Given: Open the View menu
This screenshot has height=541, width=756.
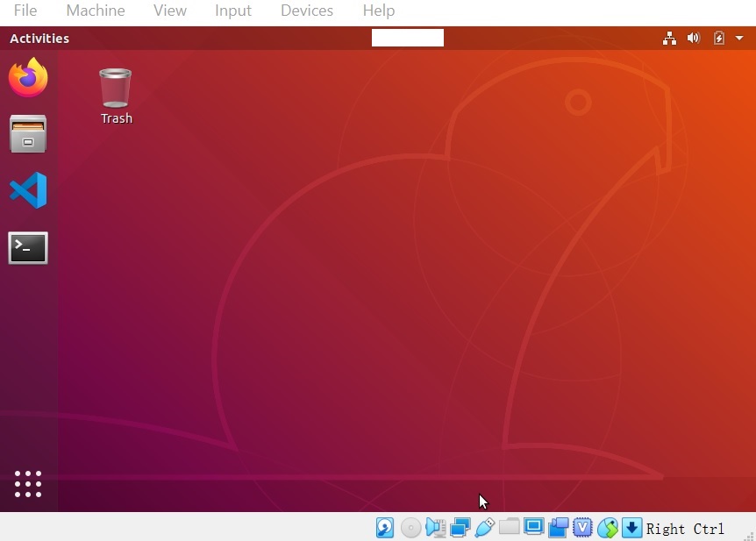Looking at the screenshot, I should pyautogui.click(x=170, y=11).
